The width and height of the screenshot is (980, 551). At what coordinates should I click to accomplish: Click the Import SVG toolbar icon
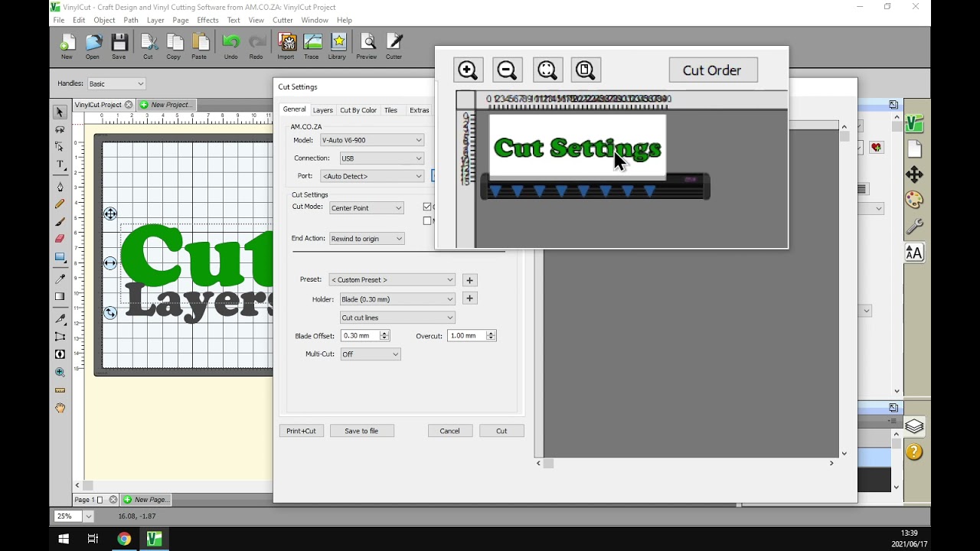pyautogui.click(x=286, y=47)
